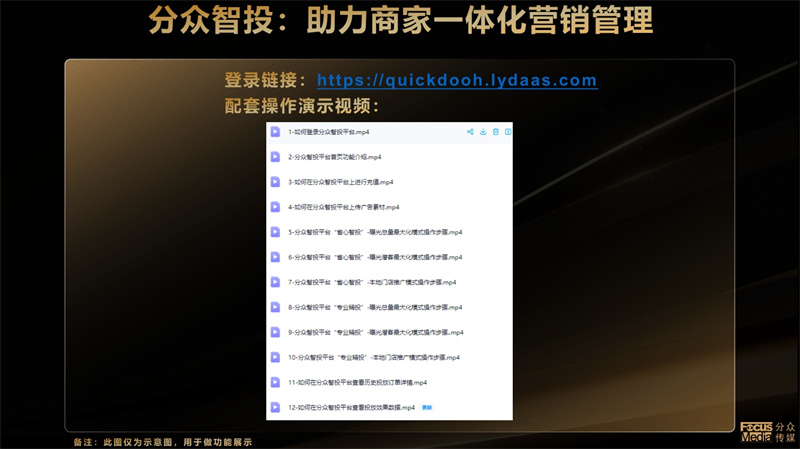Click the video icon beside 4-如何在分众智投平台上传广告素材.mp4

[x=275, y=207]
